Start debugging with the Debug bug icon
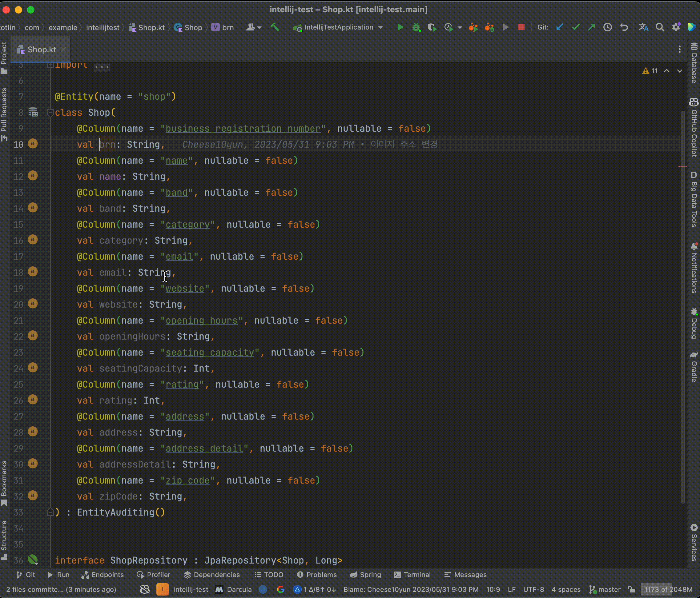The width and height of the screenshot is (700, 598). pyautogui.click(x=416, y=27)
